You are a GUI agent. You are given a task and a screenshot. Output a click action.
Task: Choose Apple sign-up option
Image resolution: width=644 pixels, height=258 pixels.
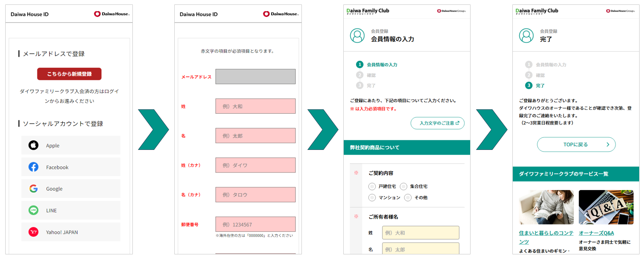[71, 145]
